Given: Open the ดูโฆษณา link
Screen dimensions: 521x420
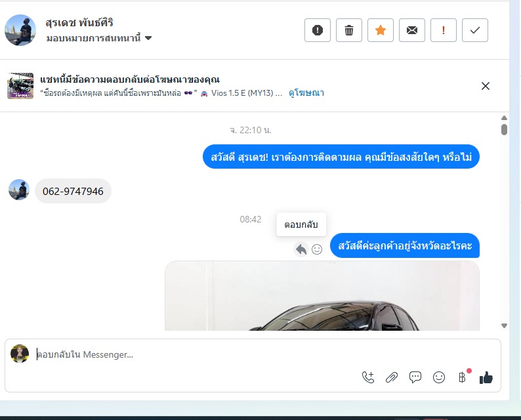Looking at the screenshot, I should pyautogui.click(x=306, y=93).
